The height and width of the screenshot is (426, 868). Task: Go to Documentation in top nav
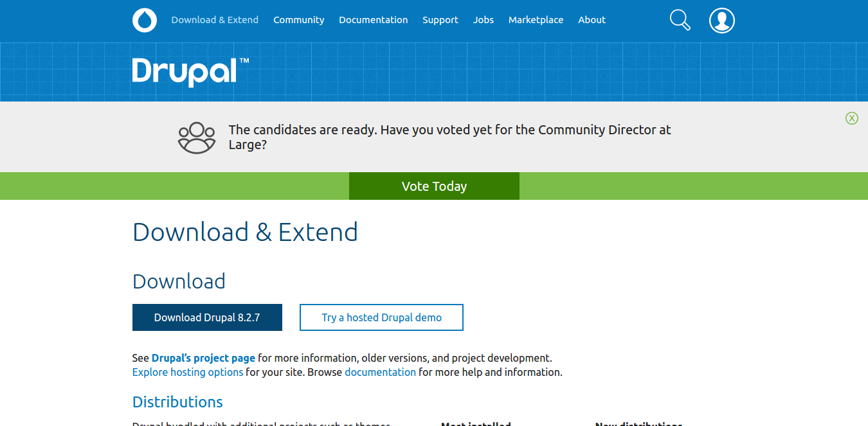(x=374, y=20)
